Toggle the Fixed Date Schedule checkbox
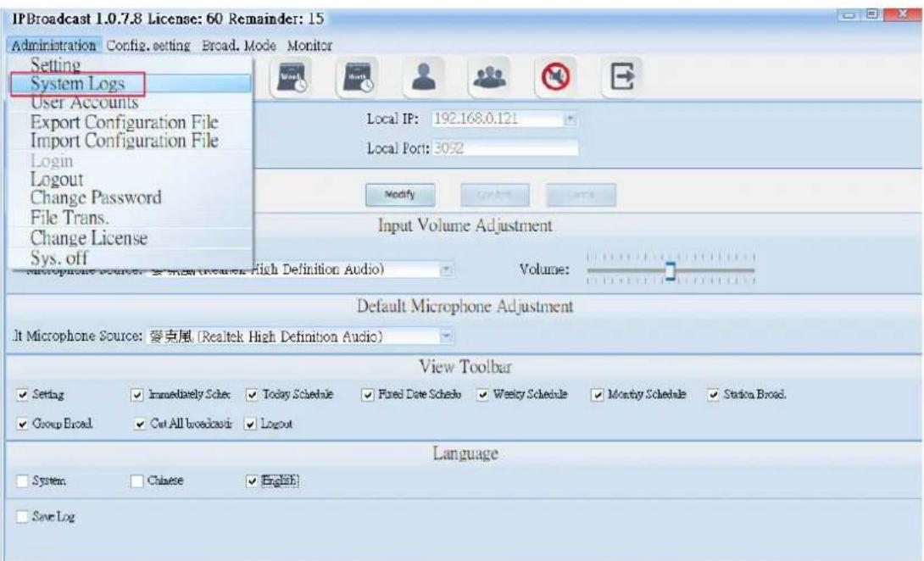Viewport: 924px width, 561px height. 368,395
